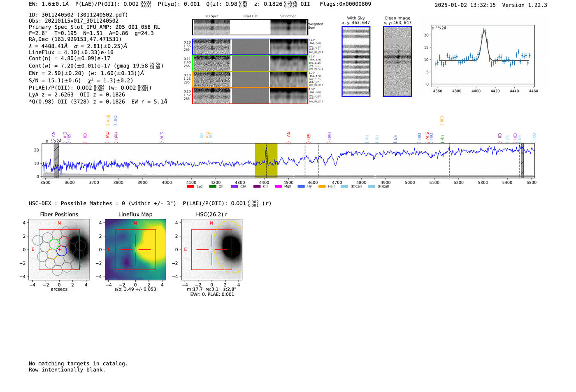Click the red OVI line label above spectrum

click(x=107, y=137)
